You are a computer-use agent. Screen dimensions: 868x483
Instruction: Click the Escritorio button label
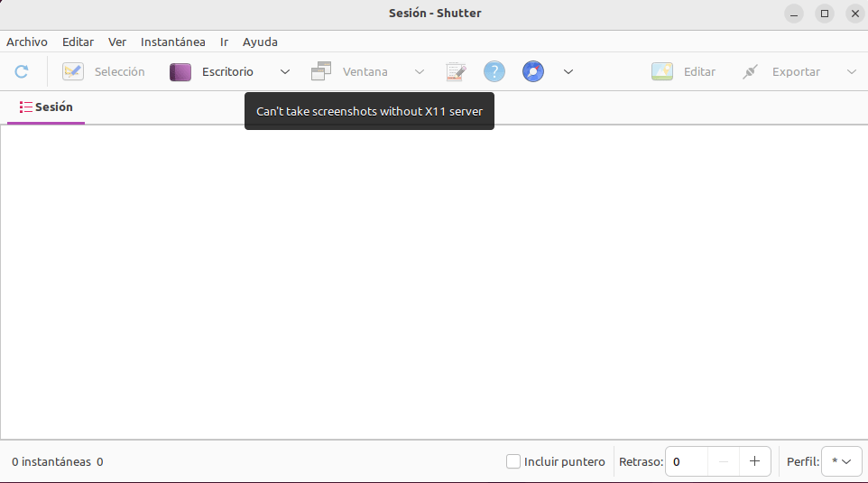227,72
